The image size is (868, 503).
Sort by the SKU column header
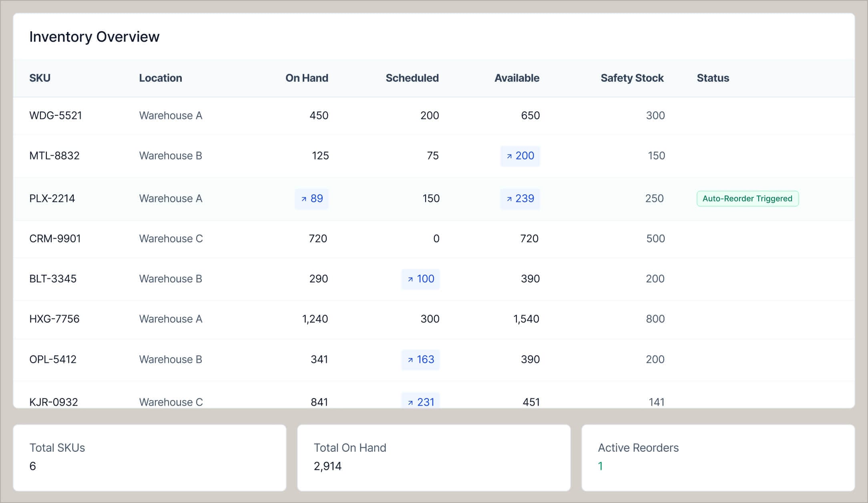[40, 78]
